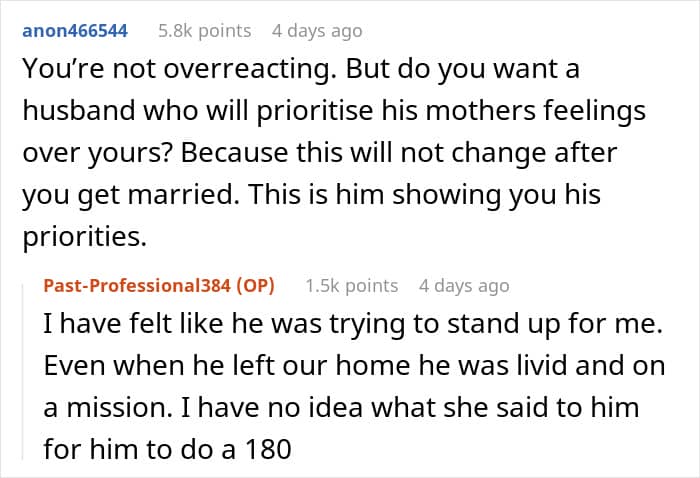Screen dimensions: 700x478
Task: Click the phrase 'prioritise his mothers feelings'
Action: pos(451,111)
